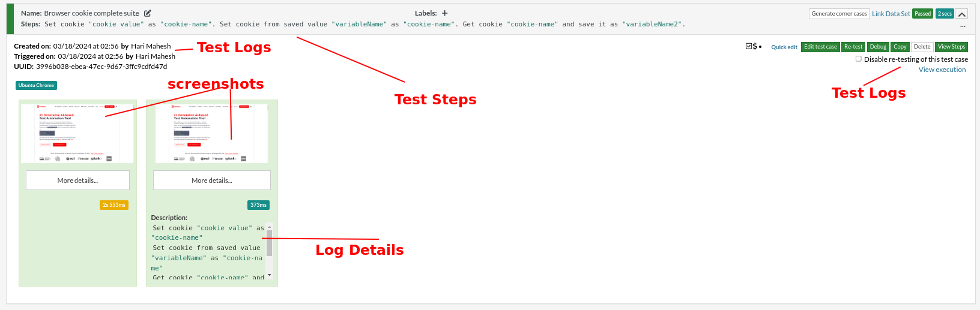The image size is (980, 310).
Task: Click the description scrollbar down arrow
Action: [x=270, y=275]
